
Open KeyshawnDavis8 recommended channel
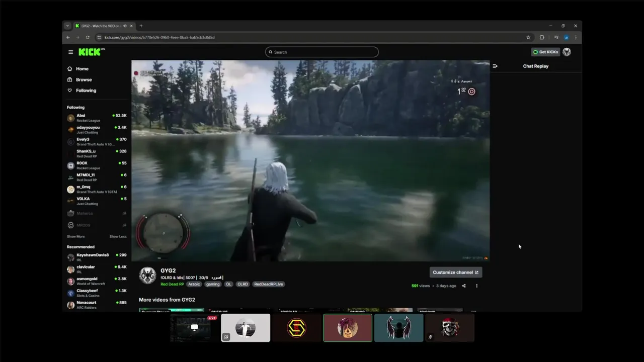pyautogui.click(x=97, y=257)
